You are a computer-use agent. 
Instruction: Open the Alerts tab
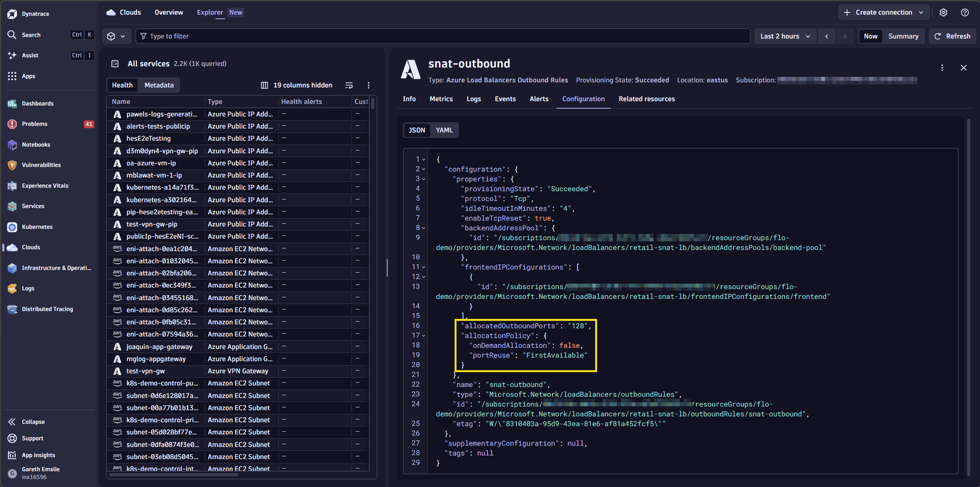[539, 99]
